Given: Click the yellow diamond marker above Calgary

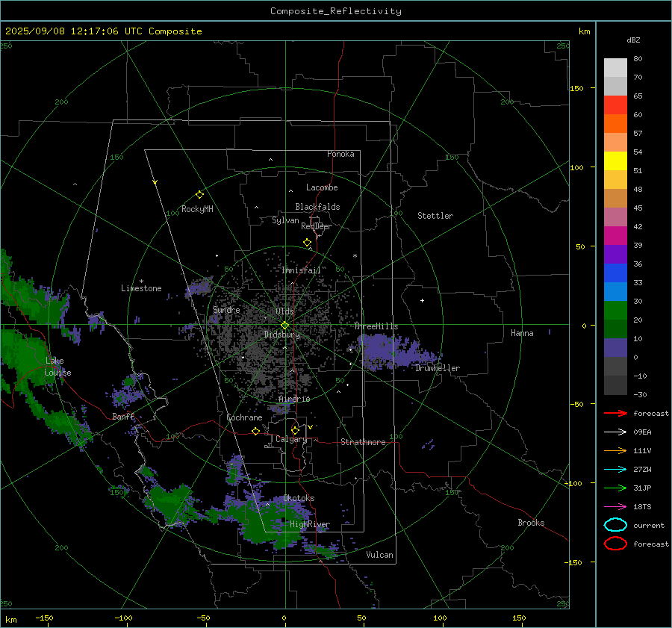Looking at the screenshot, I should point(295,430).
